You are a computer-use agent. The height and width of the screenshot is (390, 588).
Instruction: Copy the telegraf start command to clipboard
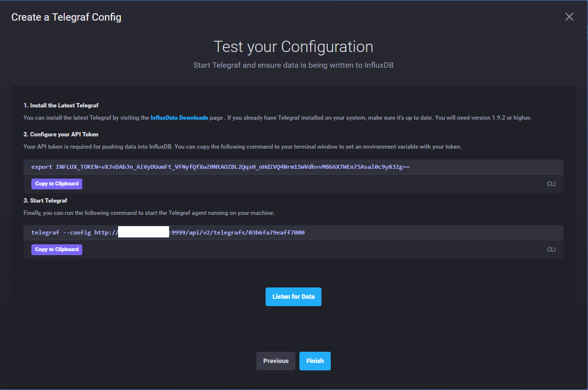(x=57, y=250)
